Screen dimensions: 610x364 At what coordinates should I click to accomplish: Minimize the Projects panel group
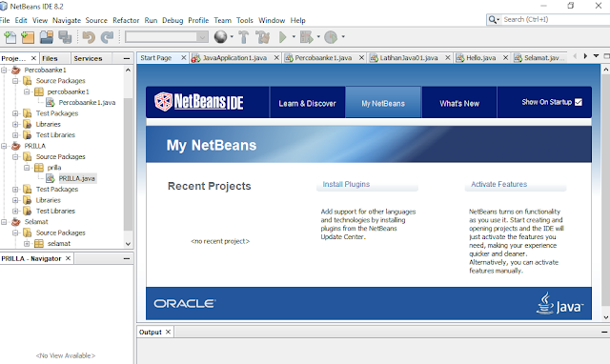coord(127,59)
